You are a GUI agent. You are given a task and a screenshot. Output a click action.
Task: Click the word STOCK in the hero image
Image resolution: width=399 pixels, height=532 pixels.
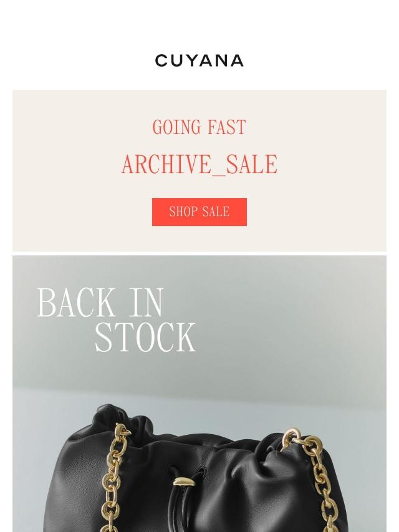145,338
